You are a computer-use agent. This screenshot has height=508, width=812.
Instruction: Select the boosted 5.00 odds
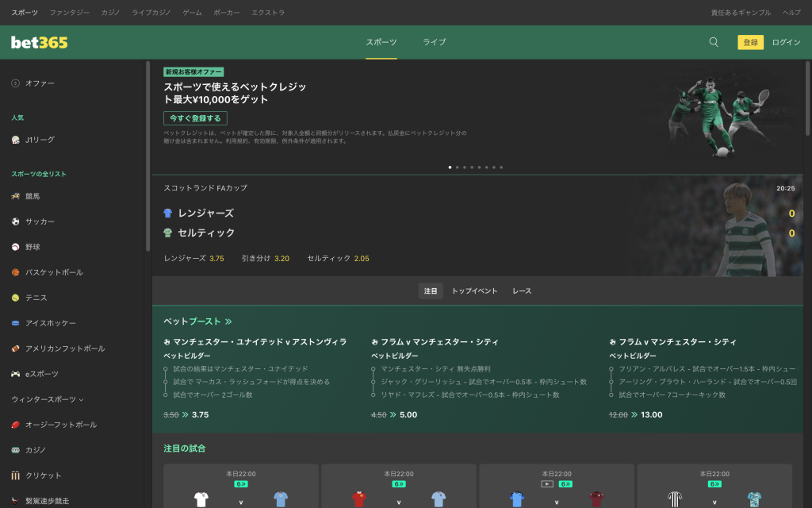coord(408,414)
